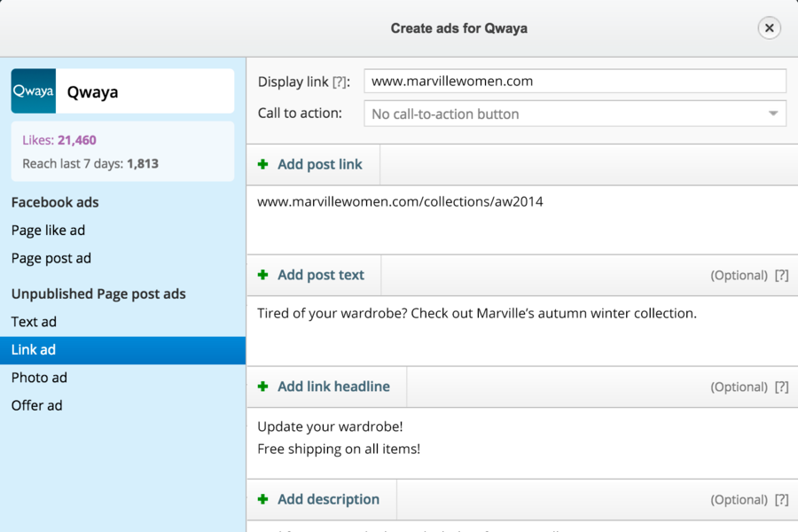Screen dimensions: 798x532
Task: Open help [?] for description section
Action: click(x=781, y=500)
